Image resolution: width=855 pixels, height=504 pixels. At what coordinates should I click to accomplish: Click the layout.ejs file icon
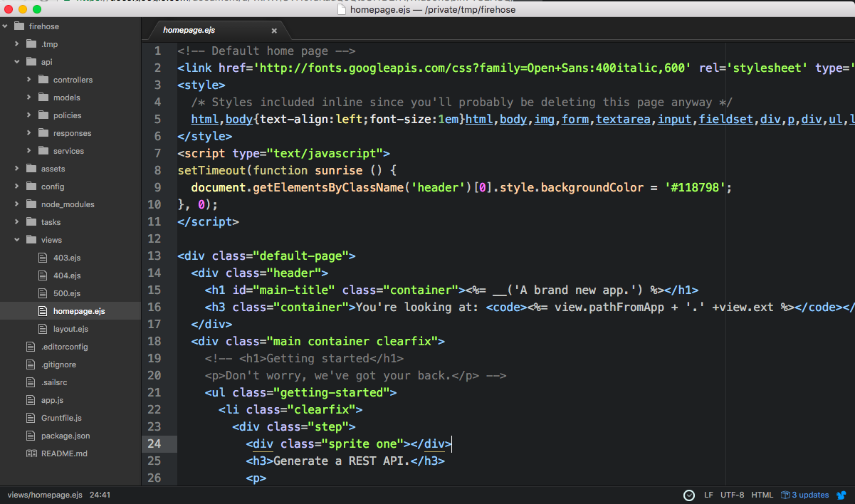[43, 329]
